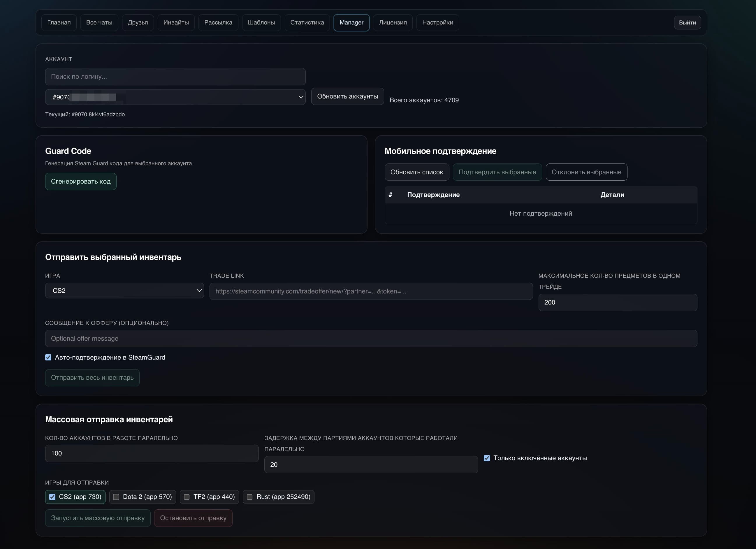The image size is (756, 549).
Task: Click Отправить весь инвентарь button
Action: (x=92, y=378)
